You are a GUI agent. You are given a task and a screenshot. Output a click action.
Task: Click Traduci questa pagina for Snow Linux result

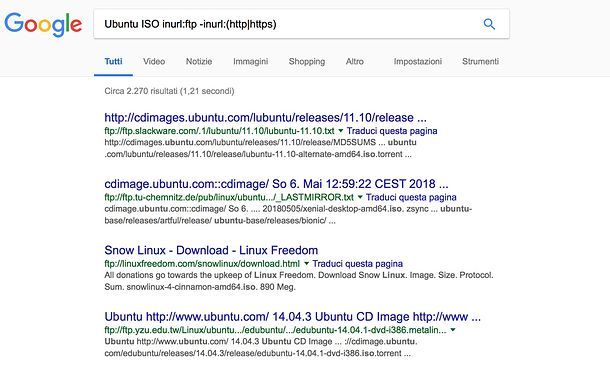[358, 264]
